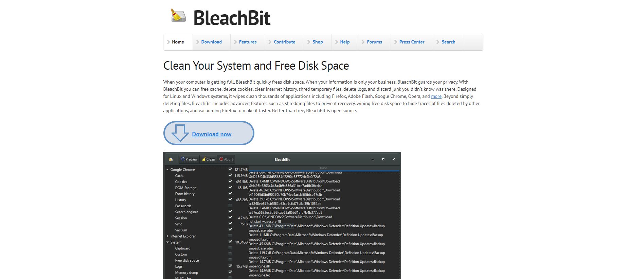Image resolution: width=644 pixels, height=279 pixels.
Task: Uncheck the Cache checkbox
Action: pos(230,175)
